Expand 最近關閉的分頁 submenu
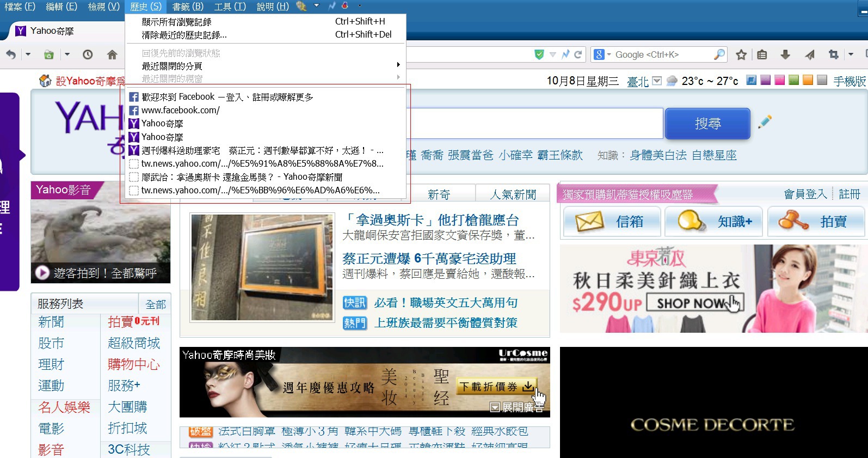Image resolution: width=868 pixels, height=458 pixels. click(x=266, y=66)
